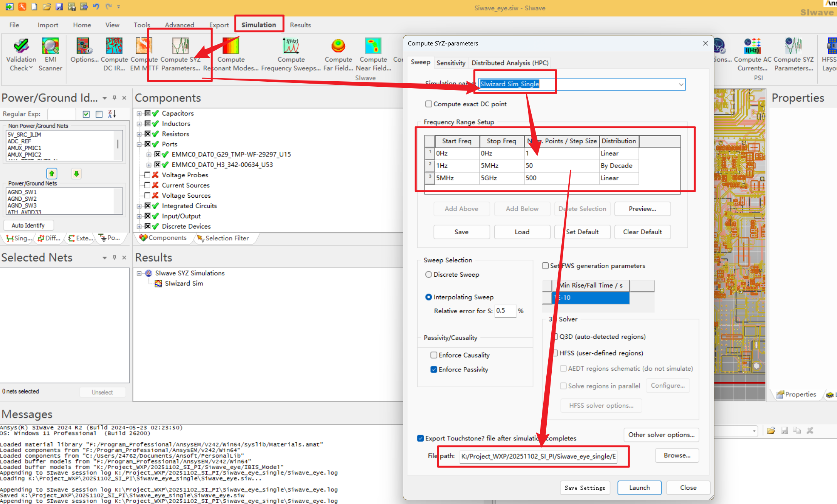Open the Sensitivity tab in dialog
The image size is (837, 504).
pos(451,63)
